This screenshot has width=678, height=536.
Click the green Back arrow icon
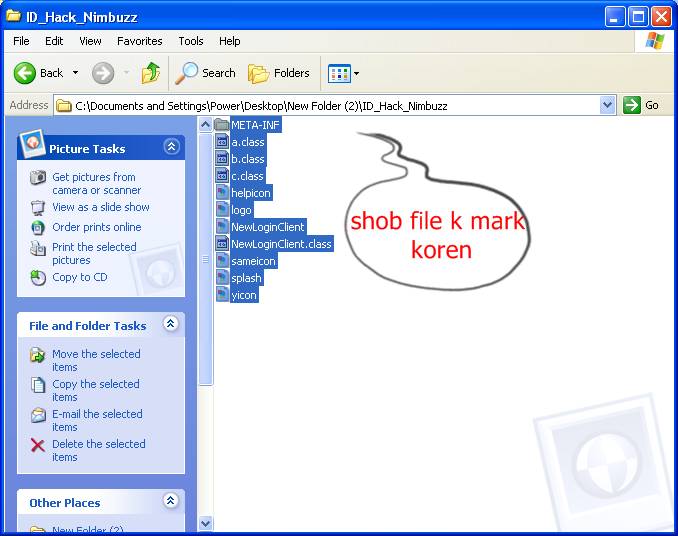point(25,73)
